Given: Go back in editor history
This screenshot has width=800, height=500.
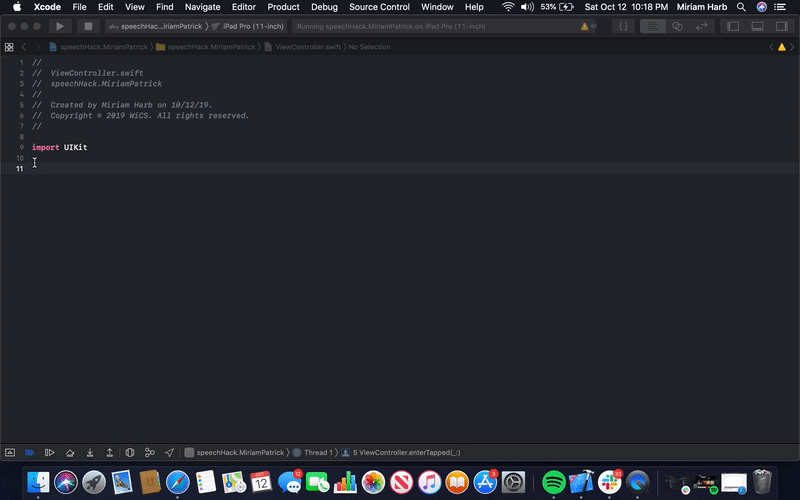Looking at the screenshot, I should tap(23, 47).
